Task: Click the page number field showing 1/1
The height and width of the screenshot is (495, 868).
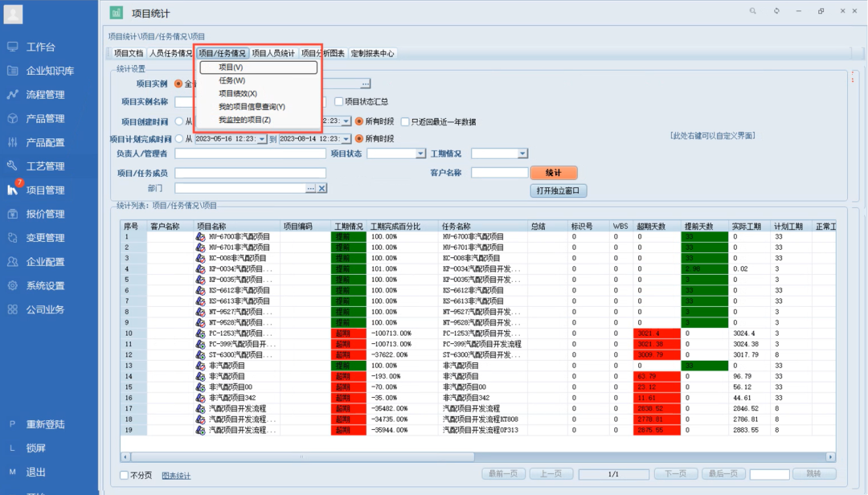Action: pos(613,474)
